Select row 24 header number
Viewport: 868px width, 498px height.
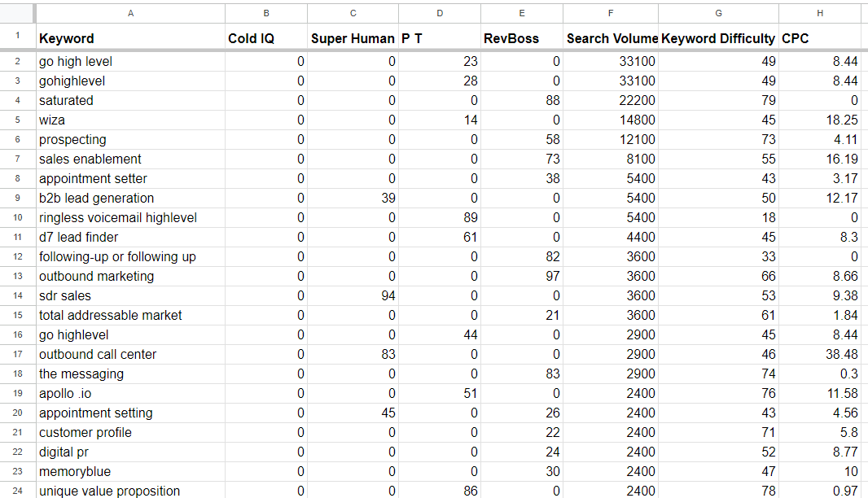point(18,491)
